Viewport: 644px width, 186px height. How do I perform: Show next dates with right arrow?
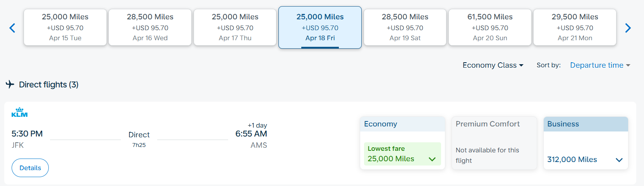point(628,28)
